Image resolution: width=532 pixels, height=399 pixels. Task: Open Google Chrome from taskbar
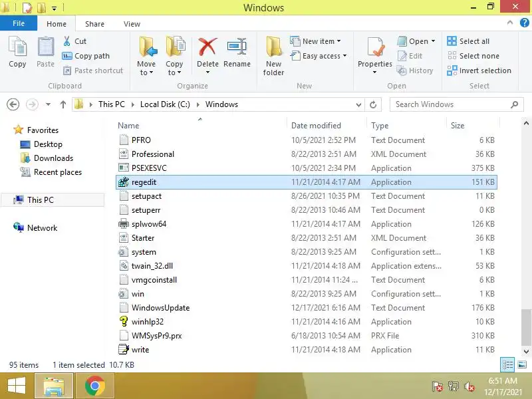[x=94, y=386]
